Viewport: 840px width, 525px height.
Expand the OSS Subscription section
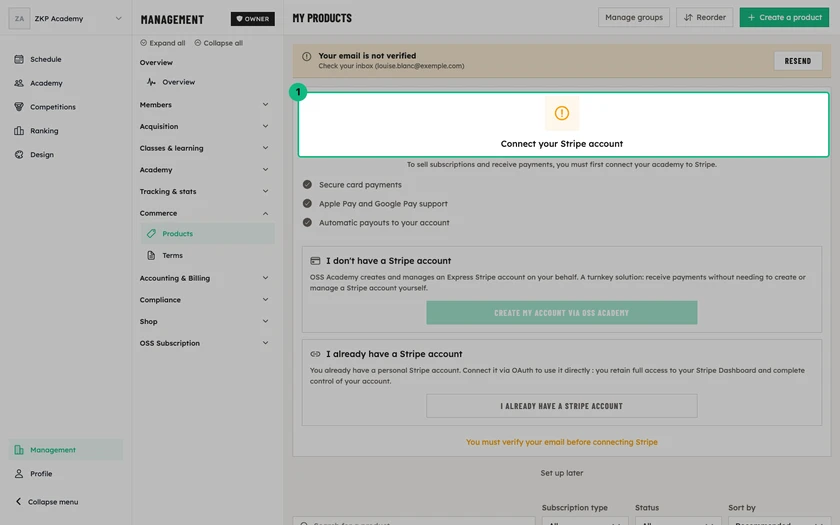pos(265,343)
